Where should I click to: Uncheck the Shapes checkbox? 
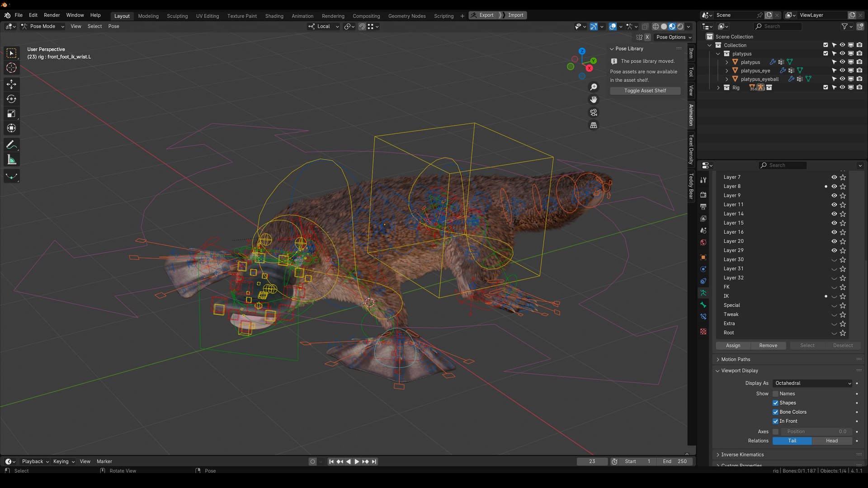pos(775,403)
